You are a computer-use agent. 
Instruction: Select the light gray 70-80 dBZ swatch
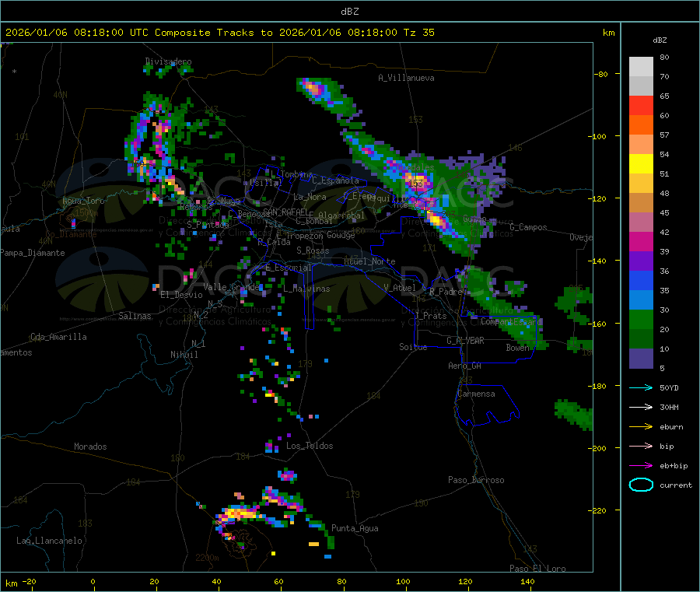pyautogui.click(x=641, y=67)
